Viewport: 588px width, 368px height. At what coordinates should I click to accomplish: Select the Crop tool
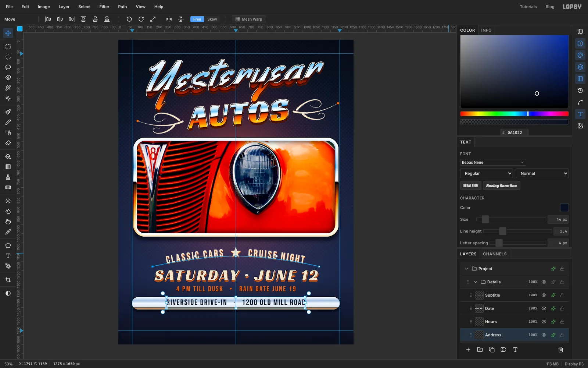coord(8,280)
